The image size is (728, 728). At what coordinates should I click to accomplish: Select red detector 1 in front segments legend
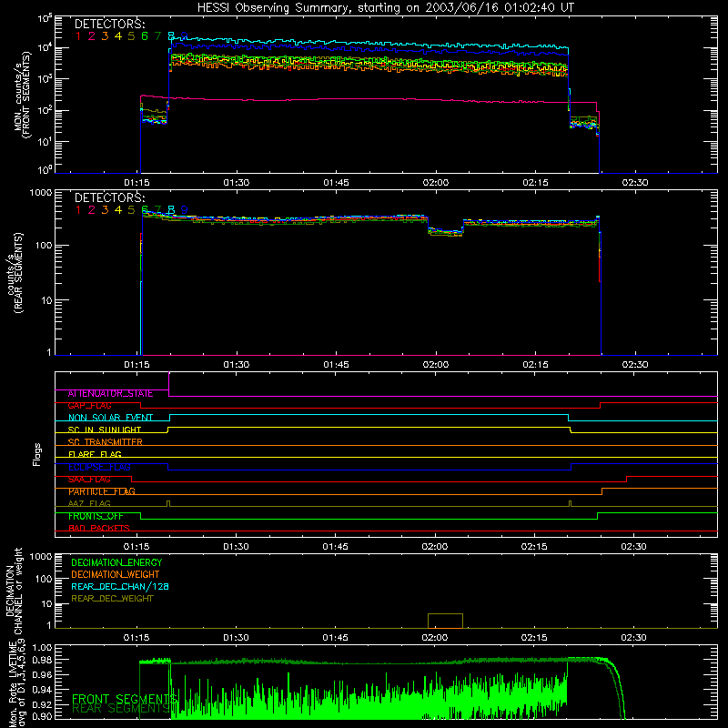(78, 36)
